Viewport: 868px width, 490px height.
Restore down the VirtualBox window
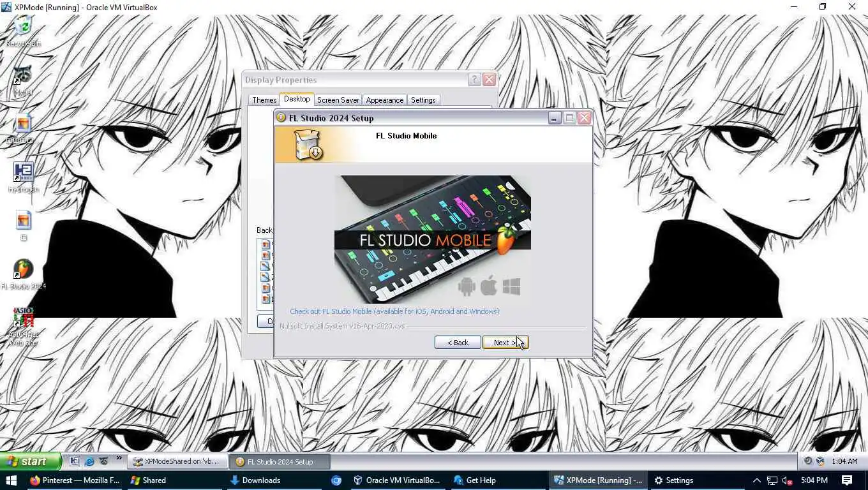tap(823, 7)
